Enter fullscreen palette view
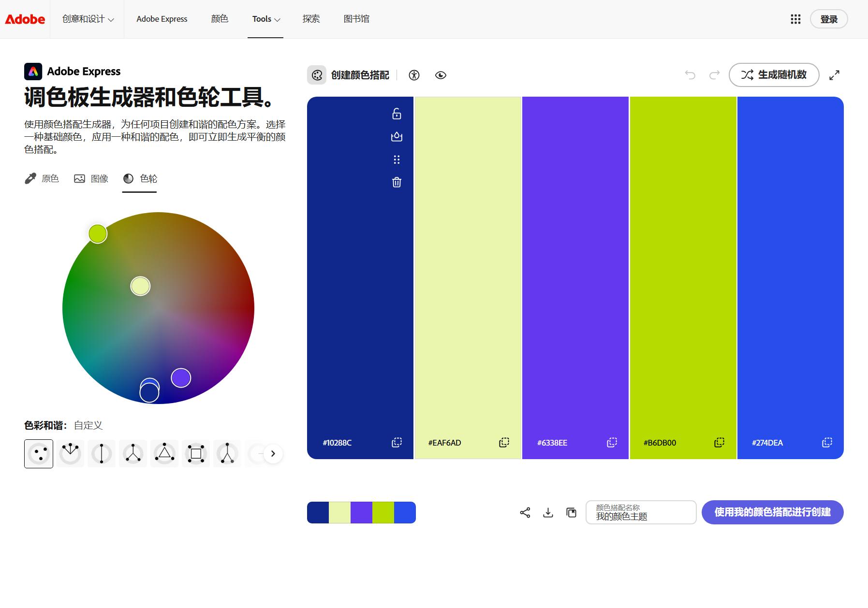This screenshot has height=608, width=868. (x=834, y=75)
